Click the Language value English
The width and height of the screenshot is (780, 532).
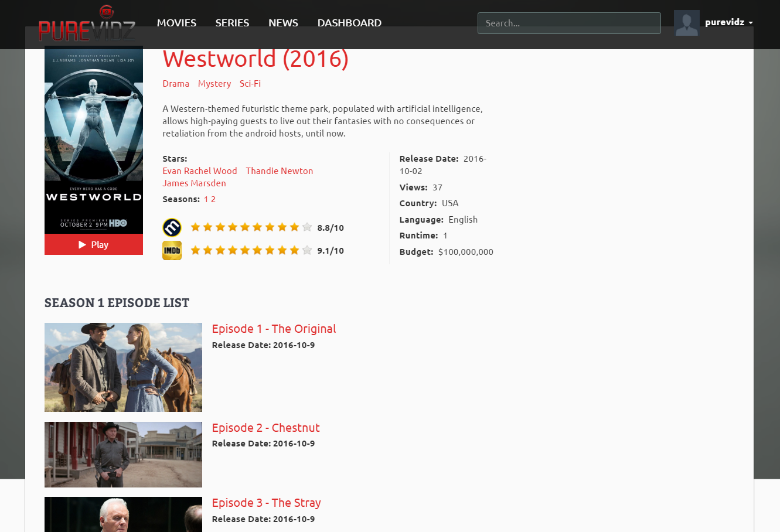(x=463, y=220)
